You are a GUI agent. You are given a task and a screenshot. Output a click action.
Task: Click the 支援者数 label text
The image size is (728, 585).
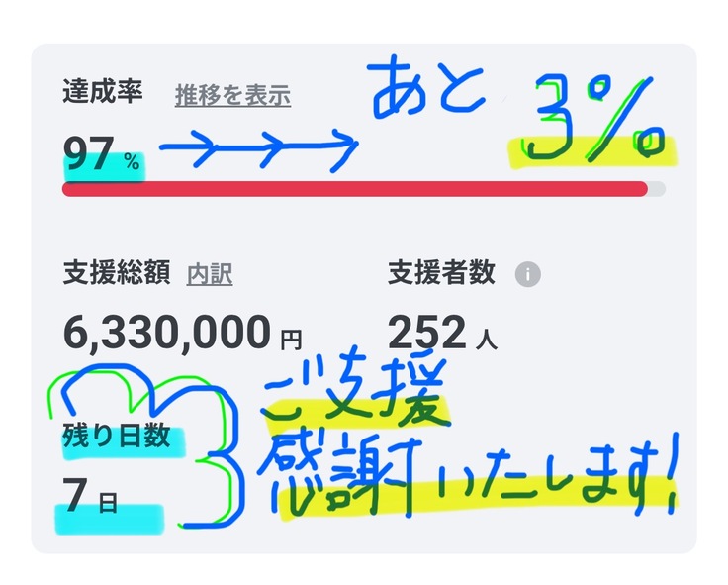(441, 273)
